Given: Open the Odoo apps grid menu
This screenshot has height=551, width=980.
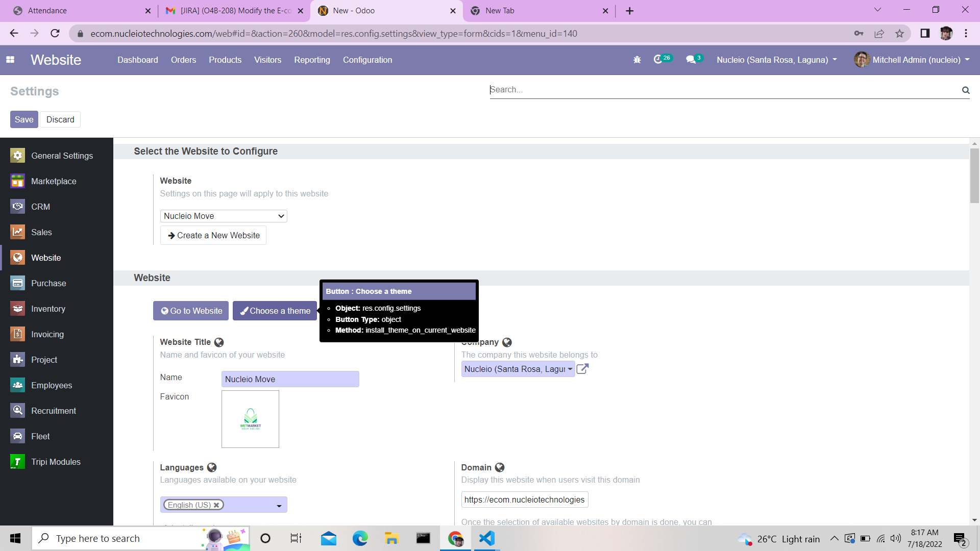Looking at the screenshot, I should click(x=10, y=60).
